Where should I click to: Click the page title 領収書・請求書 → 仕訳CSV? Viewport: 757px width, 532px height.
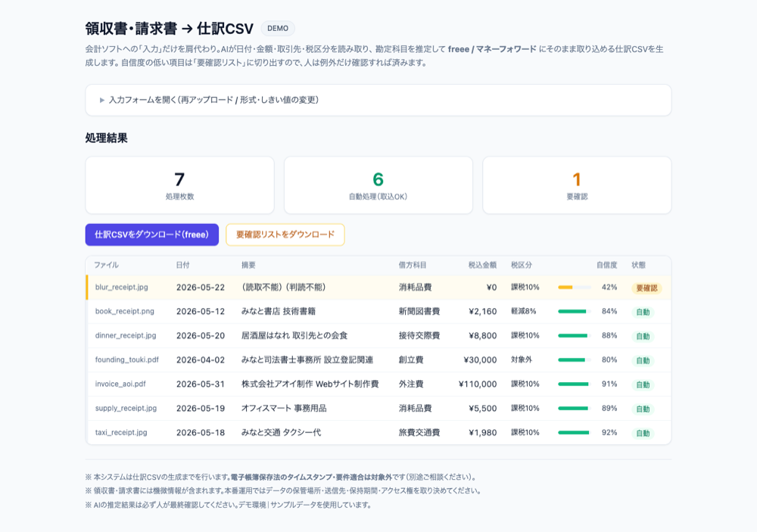pos(169,29)
